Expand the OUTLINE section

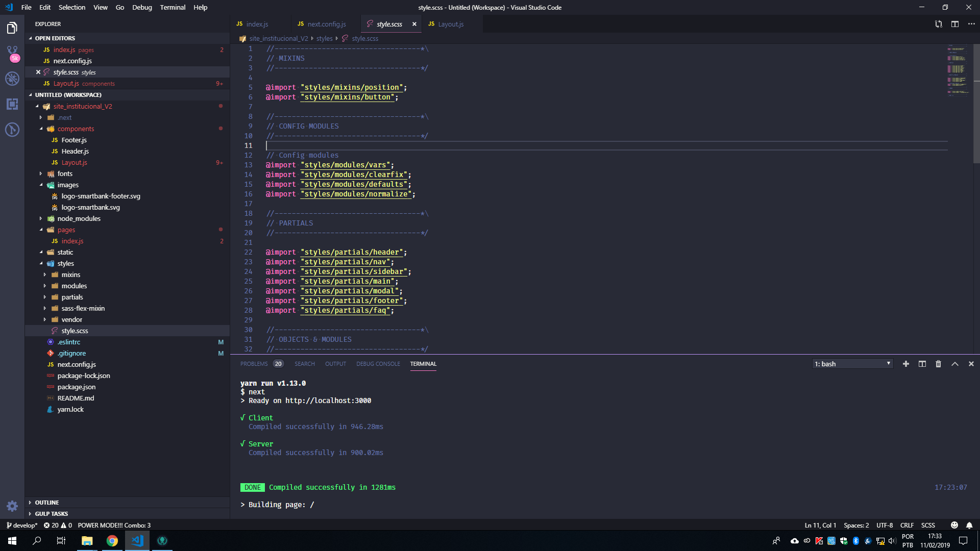(x=47, y=503)
